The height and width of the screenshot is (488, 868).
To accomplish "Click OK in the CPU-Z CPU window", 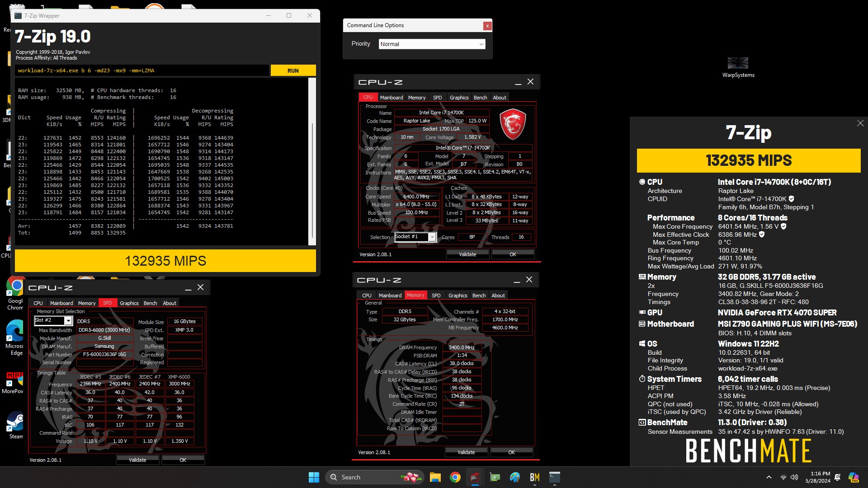I will point(513,254).
